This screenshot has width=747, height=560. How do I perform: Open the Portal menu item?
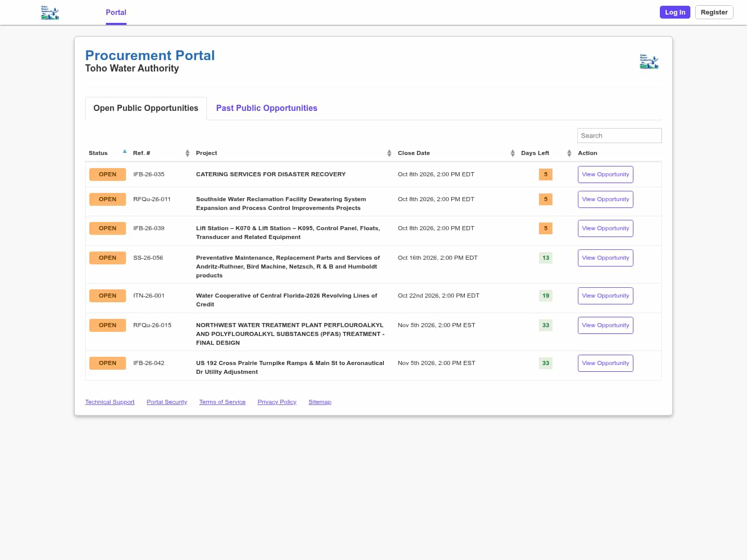click(116, 12)
